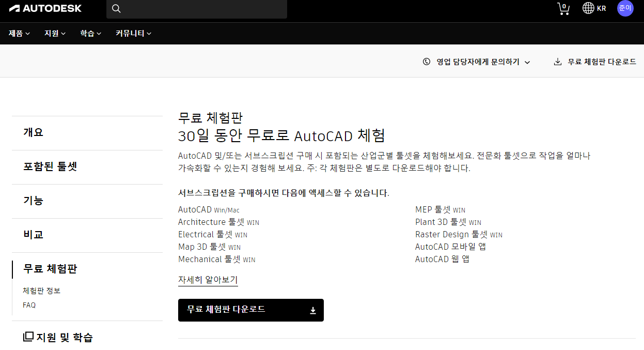Expand the 학습 menu
This screenshot has height=350, width=644.
[90, 34]
